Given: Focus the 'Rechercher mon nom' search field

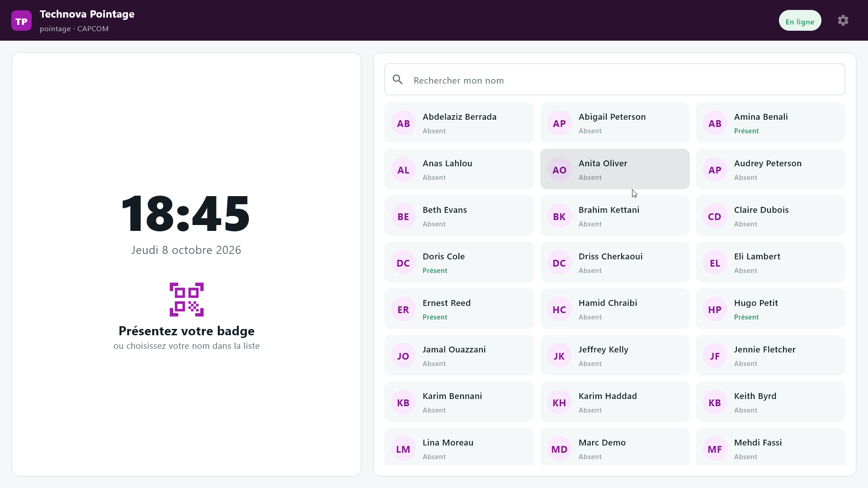Looking at the screenshot, I should [615, 80].
